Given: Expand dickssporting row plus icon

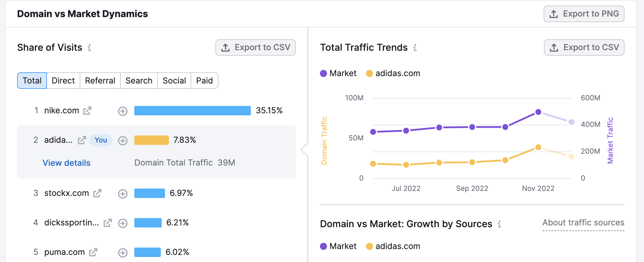Looking at the screenshot, I should pos(123,223).
